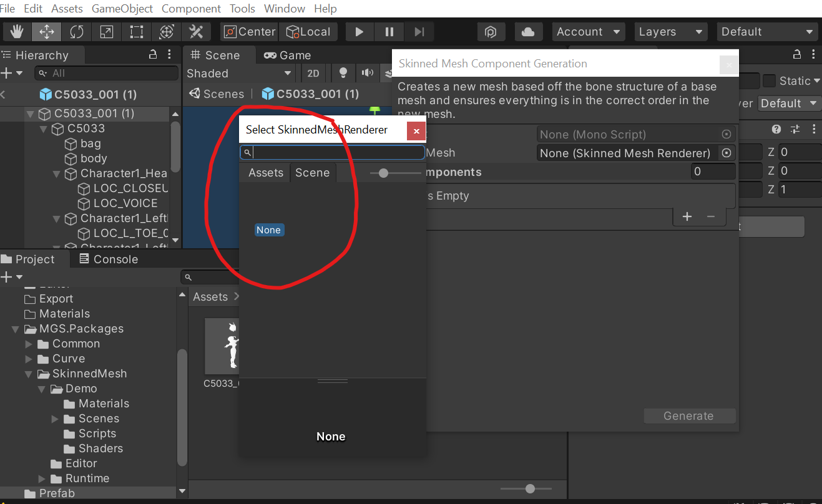Open the Window menu
Screen dimensions: 822x504
[x=285, y=9]
